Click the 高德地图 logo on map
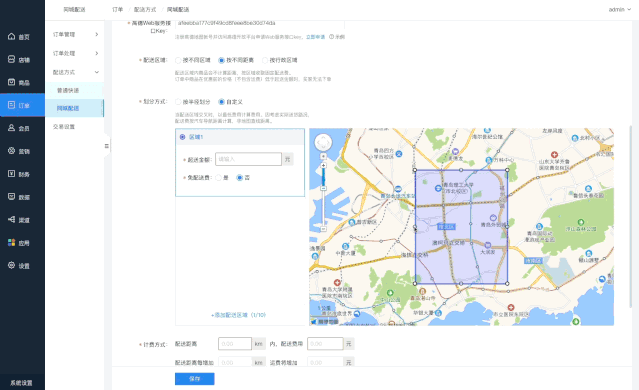Image resolution: width=639 pixels, height=390 pixels. pyautogui.click(x=325, y=322)
